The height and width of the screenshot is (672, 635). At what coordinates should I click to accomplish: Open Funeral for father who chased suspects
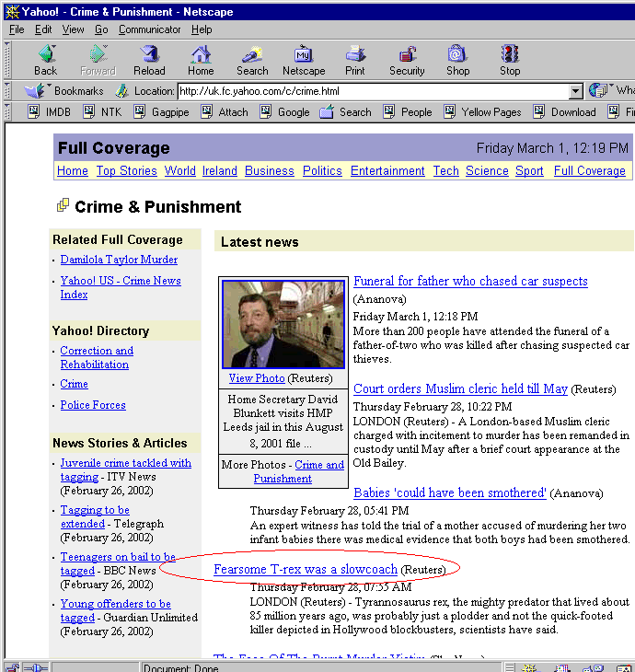(470, 281)
